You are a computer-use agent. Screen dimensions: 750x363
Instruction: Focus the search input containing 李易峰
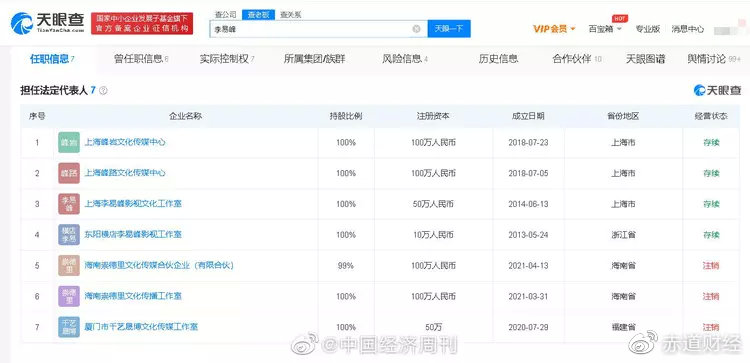[x=319, y=29]
